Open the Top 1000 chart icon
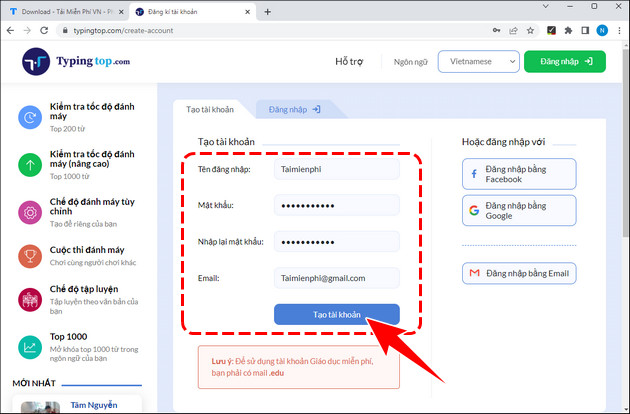 pos(29,346)
